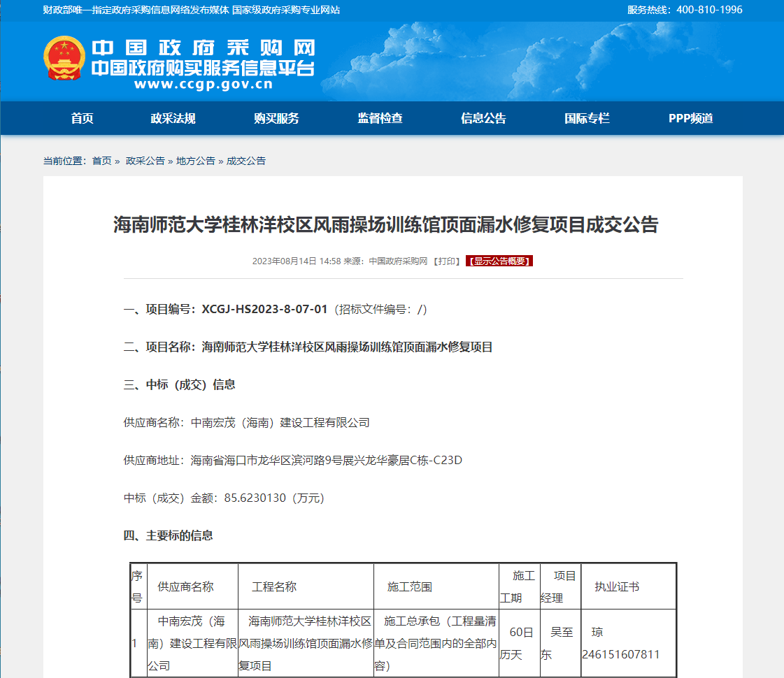Click the 工程名称 table header cell
This screenshot has height=678, width=784.
click(x=306, y=587)
